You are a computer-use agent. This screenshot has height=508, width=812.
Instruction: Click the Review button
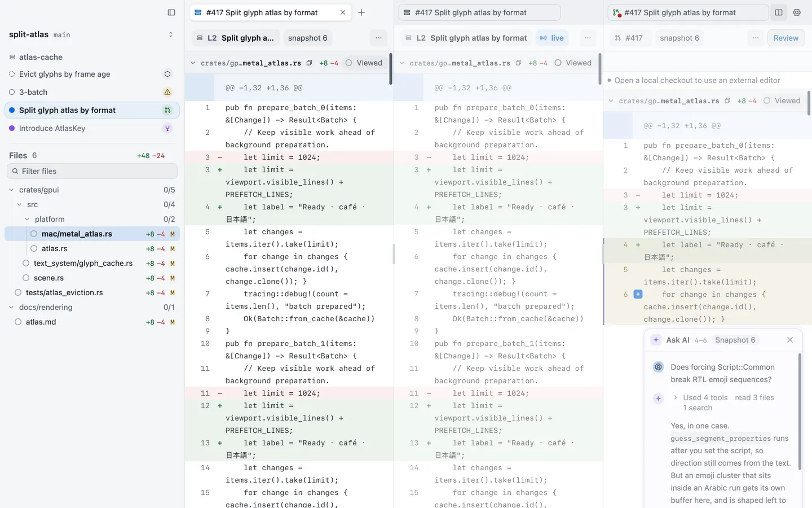[786, 38]
